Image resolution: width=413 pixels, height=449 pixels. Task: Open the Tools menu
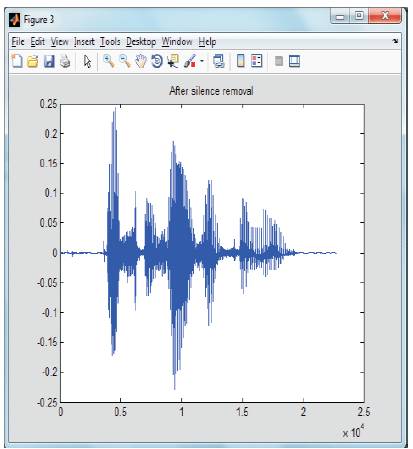click(110, 42)
